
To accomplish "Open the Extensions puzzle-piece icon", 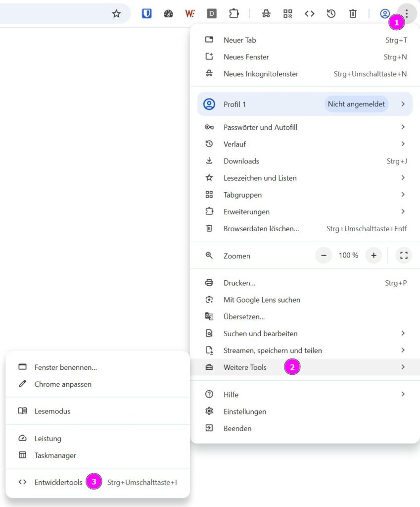I will pyautogui.click(x=233, y=14).
